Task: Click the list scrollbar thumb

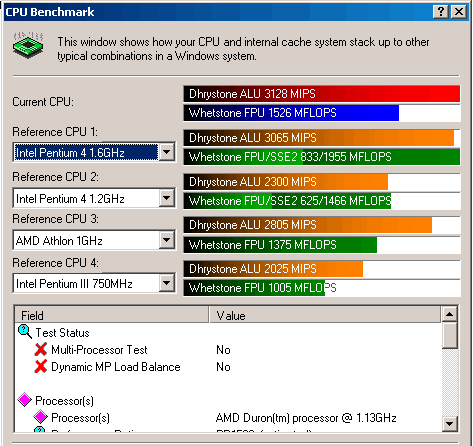Action: point(450,335)
